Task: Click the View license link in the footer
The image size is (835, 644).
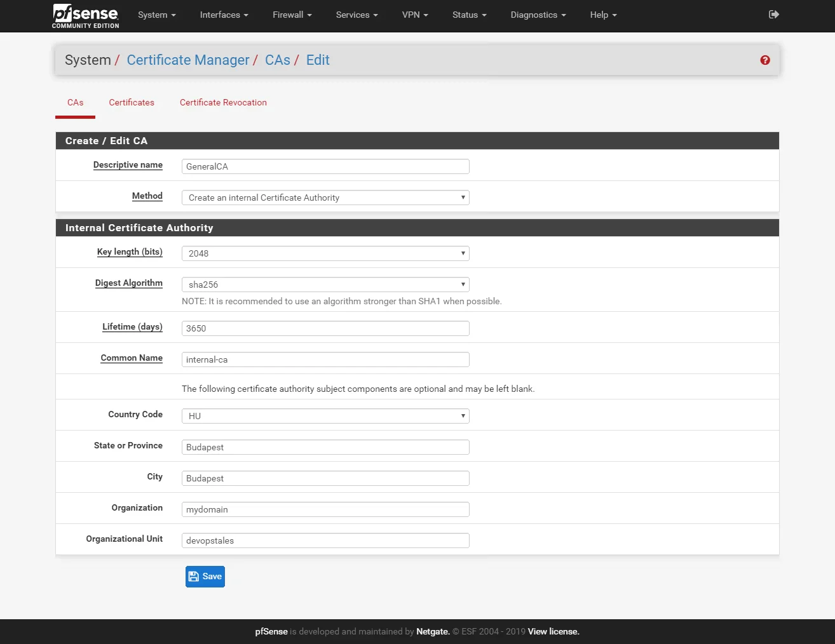Action: tap(553, 631)
